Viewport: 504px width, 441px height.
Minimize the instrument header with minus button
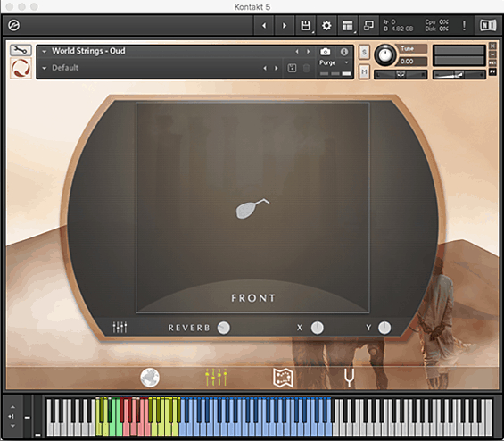tap(492, 54)
